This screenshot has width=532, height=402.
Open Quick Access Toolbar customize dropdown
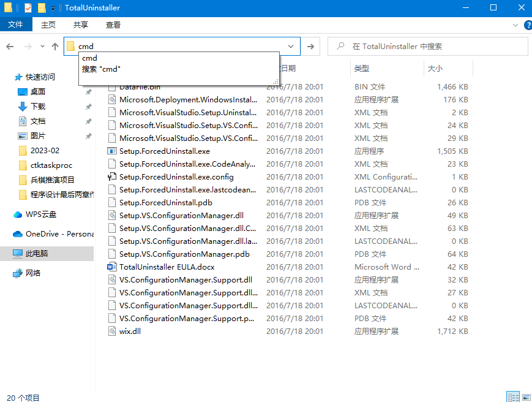coord(53,8)
